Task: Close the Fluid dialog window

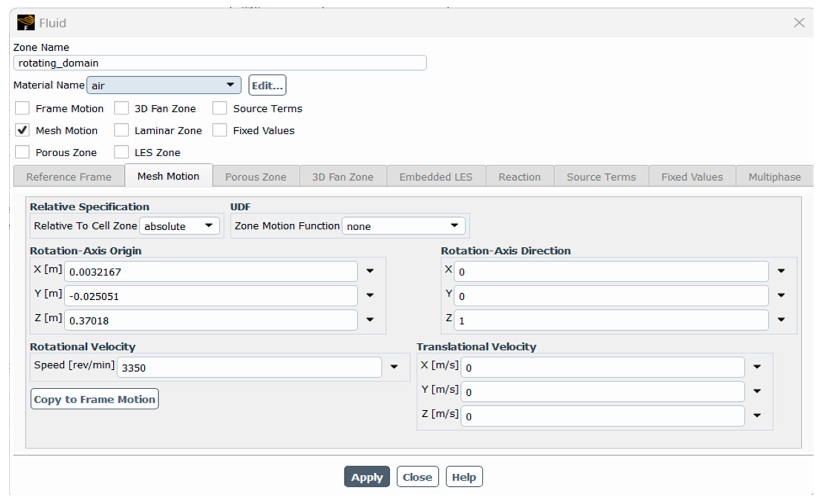Action: click(799, 23)
